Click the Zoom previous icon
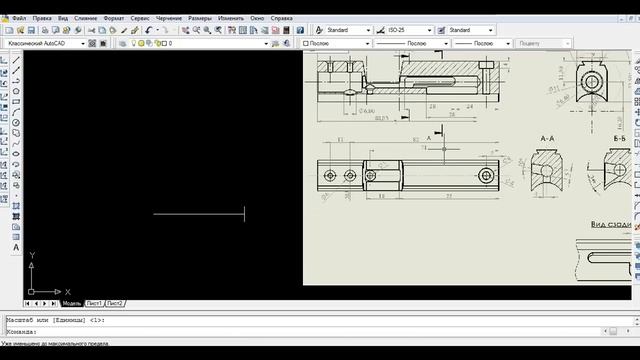 218,30
